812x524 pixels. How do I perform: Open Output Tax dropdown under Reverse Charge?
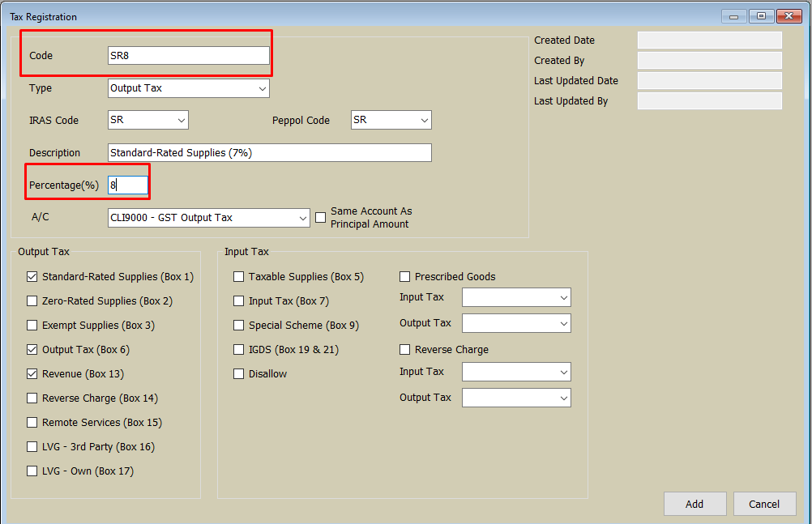(x=516, y=398)
